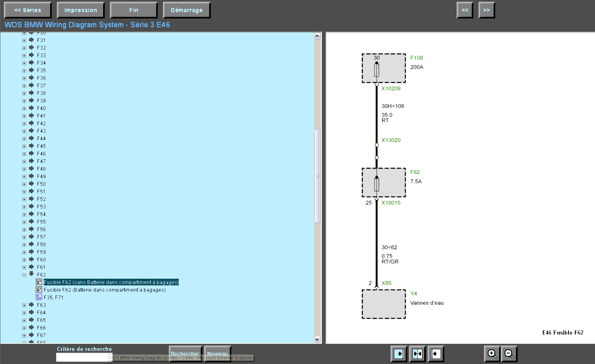Screen dimensions: 595x364
Task: Click the green F62 label in diagram
Action: coord(415,172)
